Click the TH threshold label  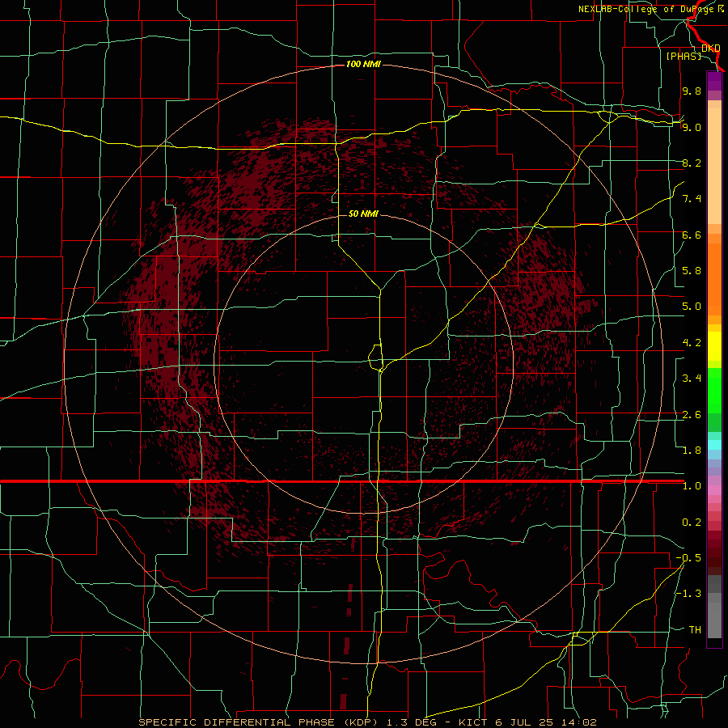[695, 630]
